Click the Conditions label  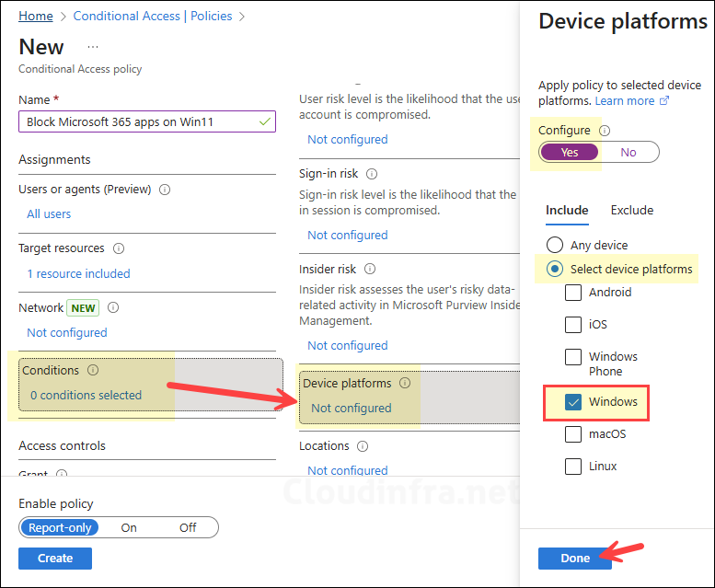pos(51,370)
